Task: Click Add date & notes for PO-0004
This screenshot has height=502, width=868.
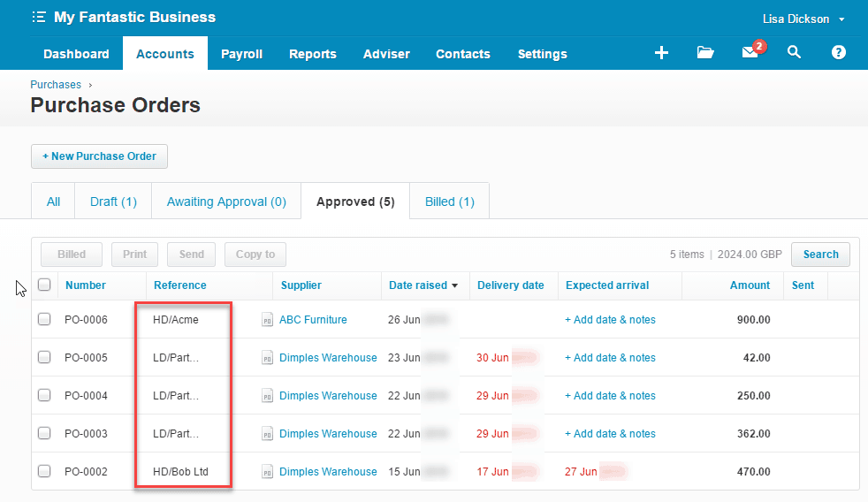Action: click(610, 396)
